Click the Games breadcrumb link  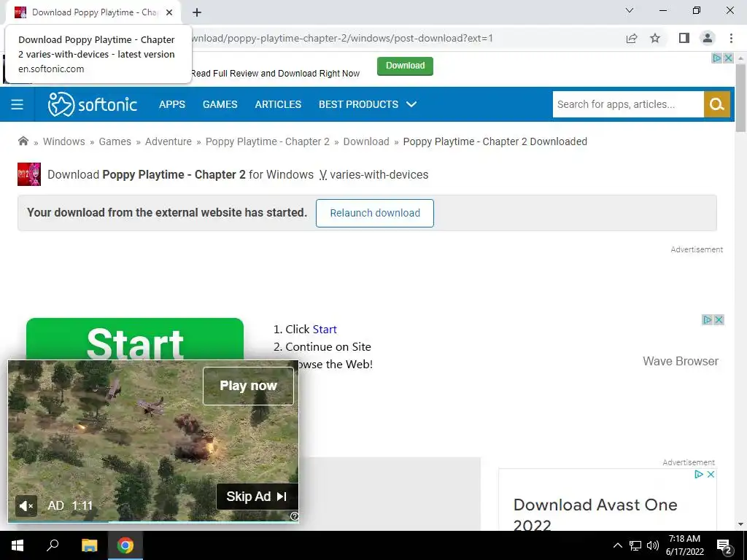[x=115, y=141]
